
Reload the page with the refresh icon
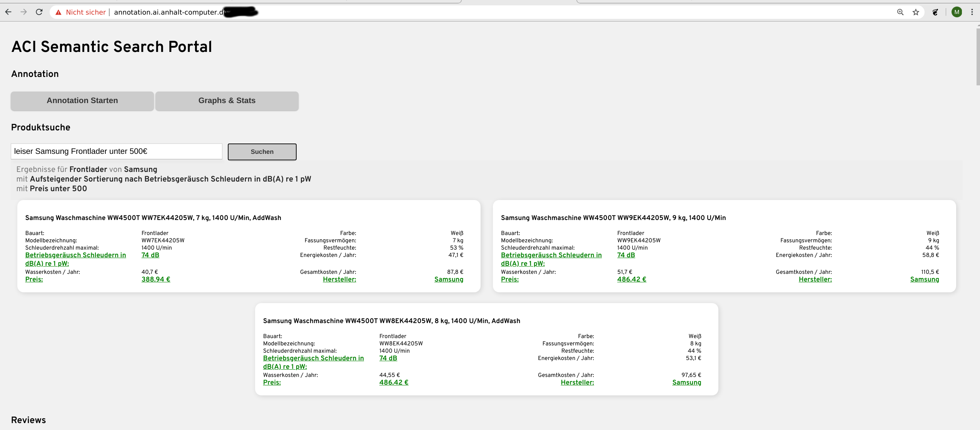point(39,12)
